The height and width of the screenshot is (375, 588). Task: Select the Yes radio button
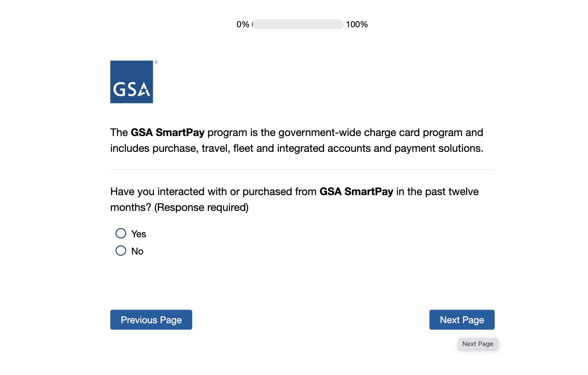point(121,233)
